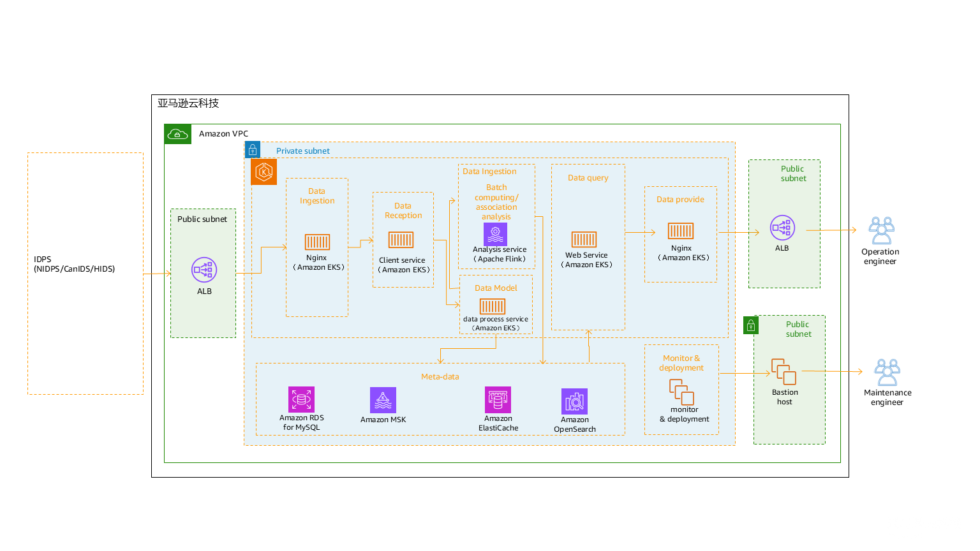Click the private subnet lock icon
This screenshot has height=551, width=980.
tap(253, 150)
